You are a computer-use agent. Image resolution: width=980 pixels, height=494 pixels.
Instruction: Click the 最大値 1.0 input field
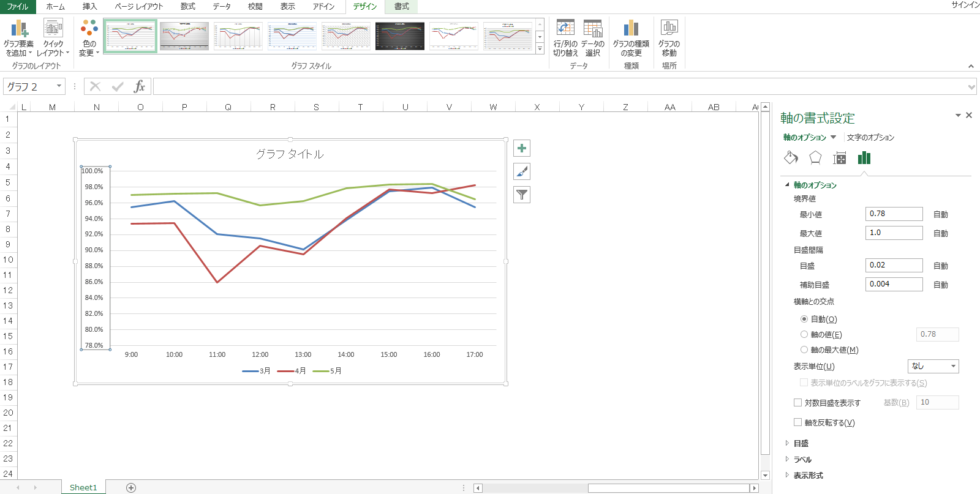(894, 233)
